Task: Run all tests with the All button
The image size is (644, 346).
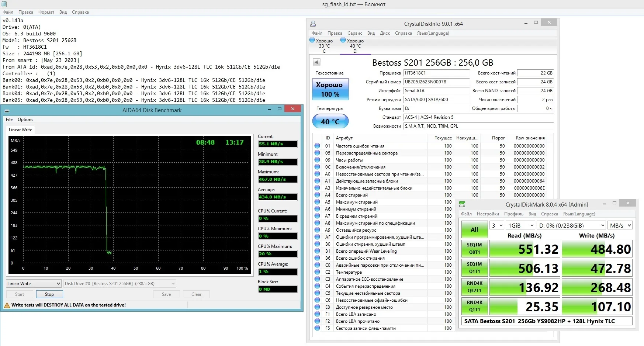Action: point(474,229)
